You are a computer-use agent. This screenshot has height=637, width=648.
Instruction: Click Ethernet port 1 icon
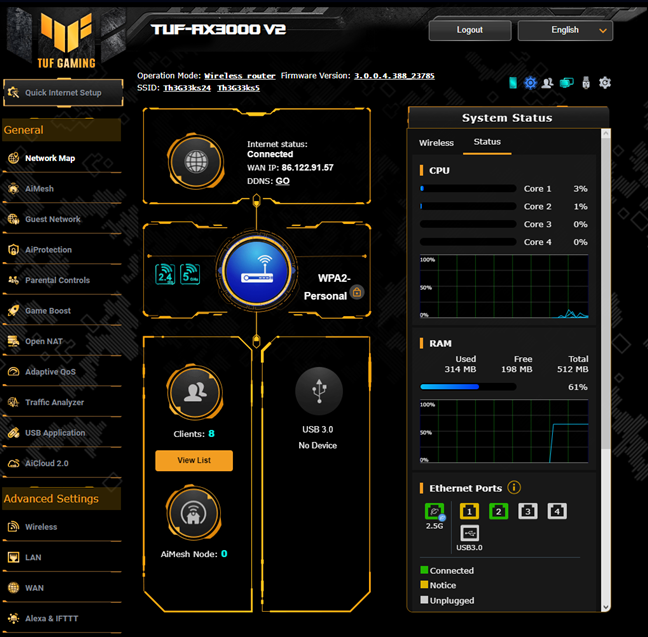click(x=469, y=511)
